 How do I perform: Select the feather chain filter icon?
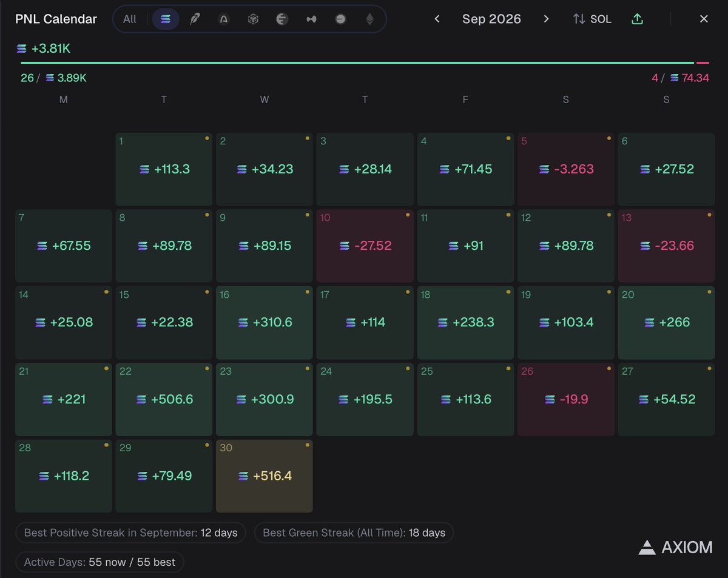point(195,19)
